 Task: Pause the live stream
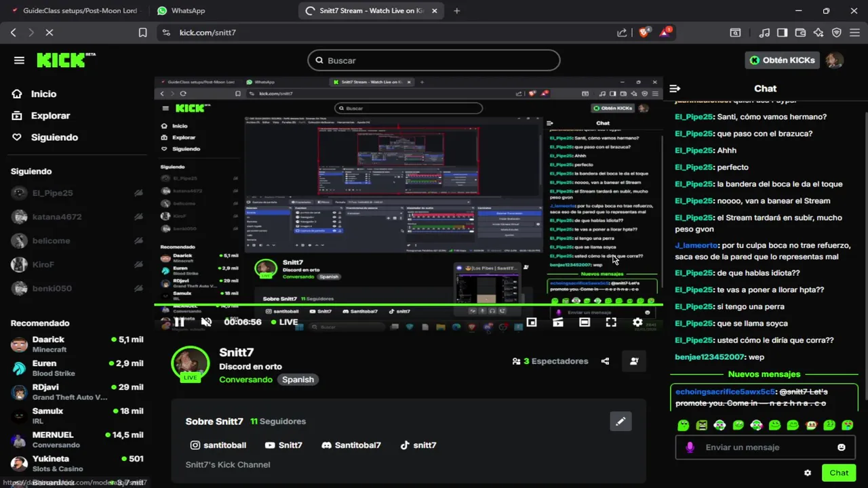tap(179, 322)
